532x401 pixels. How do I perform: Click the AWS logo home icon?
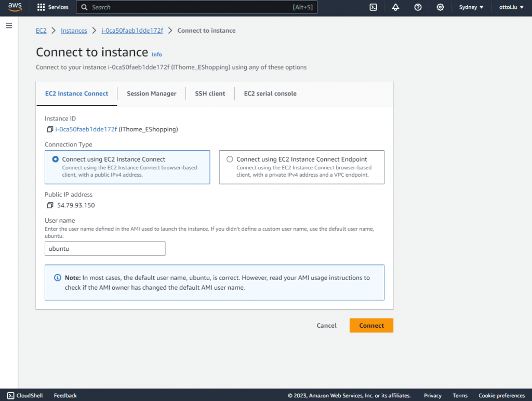pyautogui.click(x=15, y=7)
